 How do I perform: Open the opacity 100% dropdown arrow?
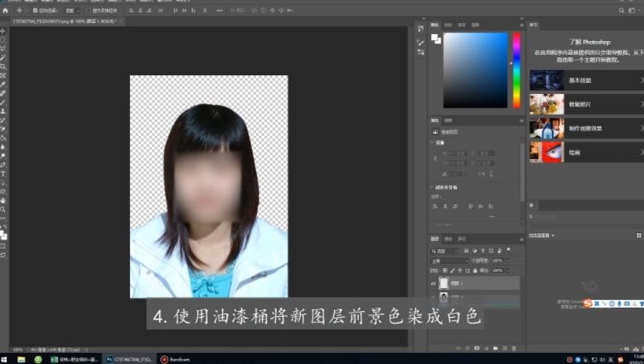click(506, 261)
